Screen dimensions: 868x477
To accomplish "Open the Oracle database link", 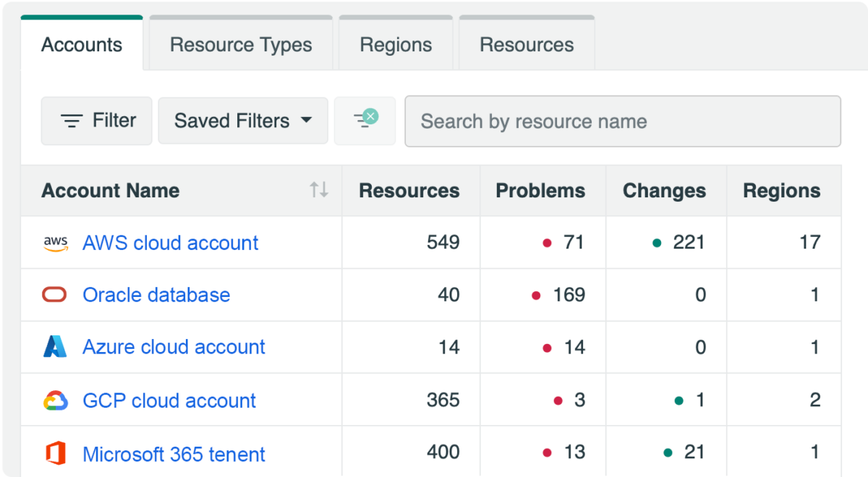I will tap(156, 295).
